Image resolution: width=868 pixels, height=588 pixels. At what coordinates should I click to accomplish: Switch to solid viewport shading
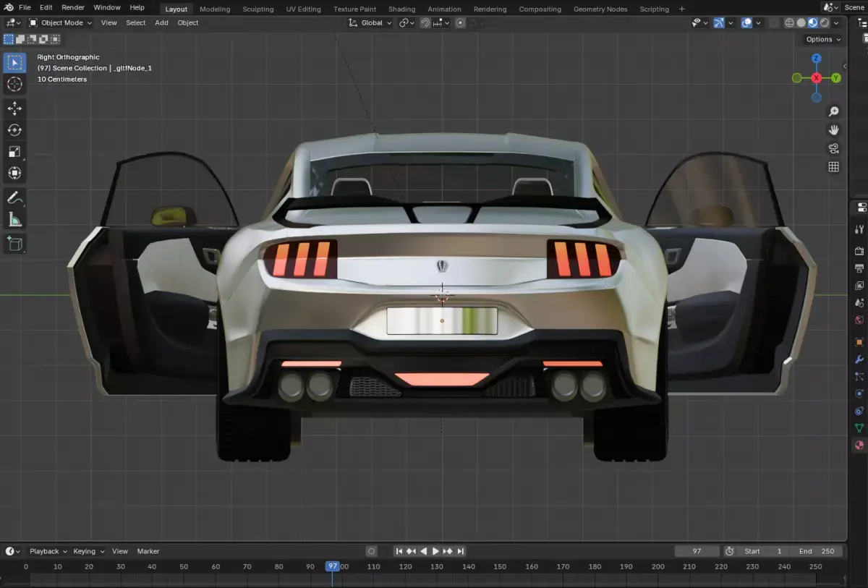tap(801, 22)
